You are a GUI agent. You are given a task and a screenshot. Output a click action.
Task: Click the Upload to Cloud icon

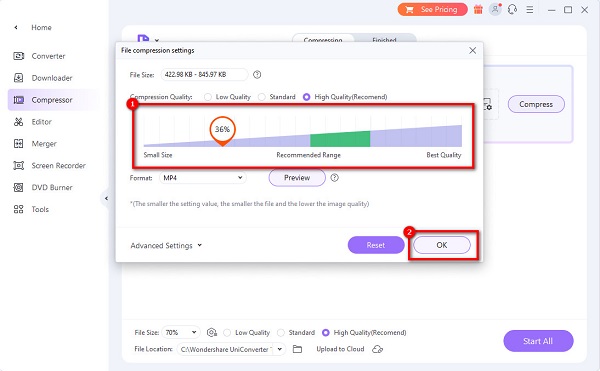click(x=377, y=349)
